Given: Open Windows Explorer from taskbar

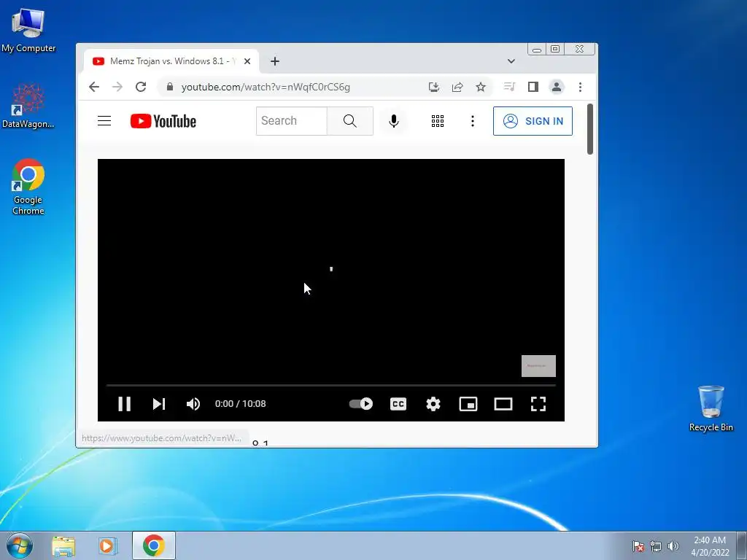Looking at the screenshot, I should click(x=63, y=546).
